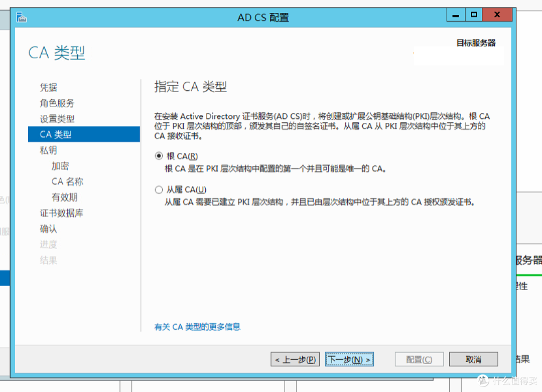
Task: Go to the 凭据 step in the sidebar
Action: (x=48, y=87)
